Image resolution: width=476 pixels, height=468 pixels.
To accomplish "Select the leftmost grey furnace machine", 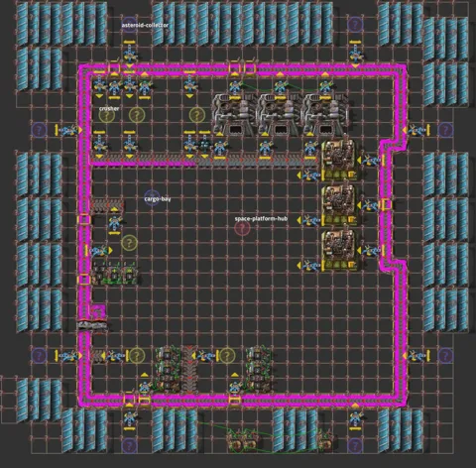I will [x=234, y=115].
